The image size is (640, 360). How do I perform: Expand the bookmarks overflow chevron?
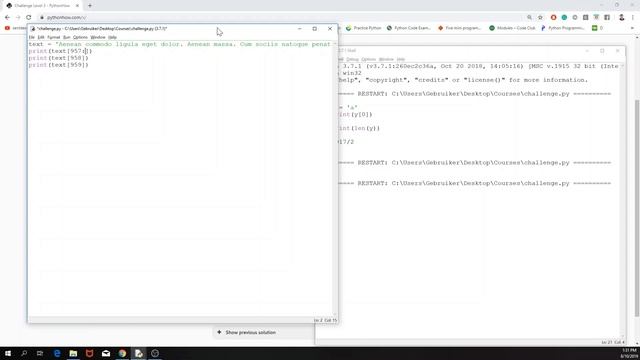click(632, 28)
